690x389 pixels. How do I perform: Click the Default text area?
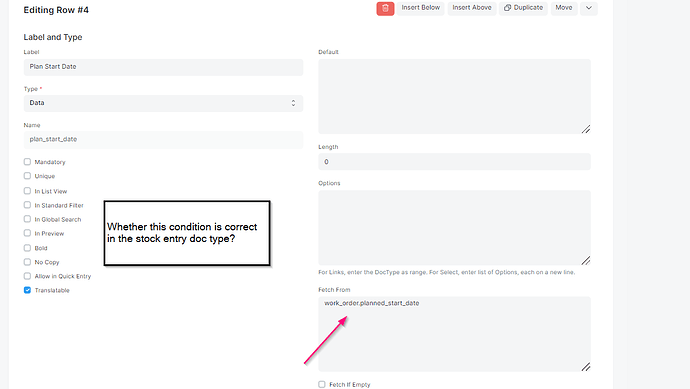(454, 96)
